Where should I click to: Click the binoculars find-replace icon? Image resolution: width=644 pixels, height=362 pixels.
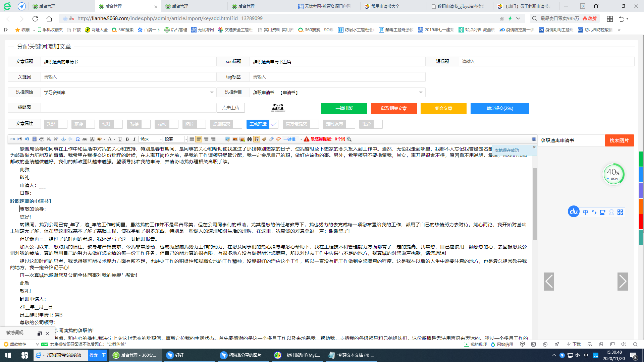point(249,139)
